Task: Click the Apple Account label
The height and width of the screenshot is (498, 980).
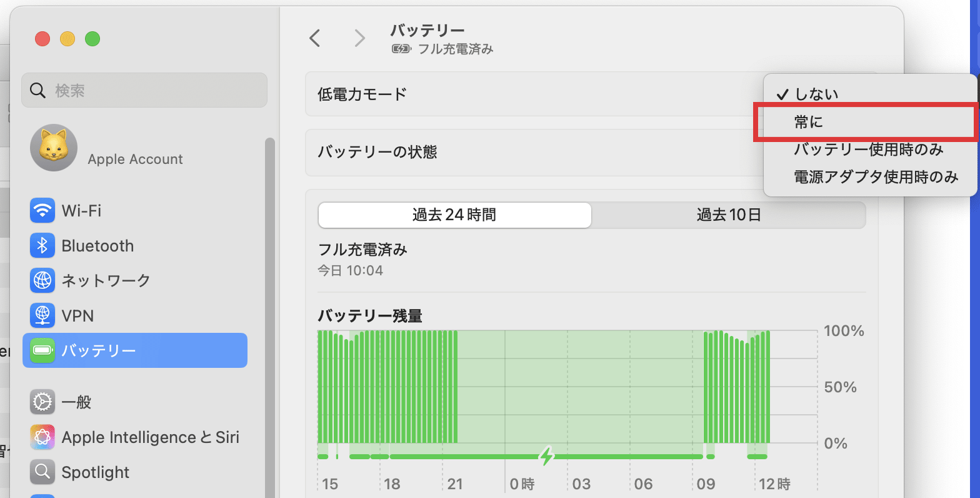Action: point(135,159)
